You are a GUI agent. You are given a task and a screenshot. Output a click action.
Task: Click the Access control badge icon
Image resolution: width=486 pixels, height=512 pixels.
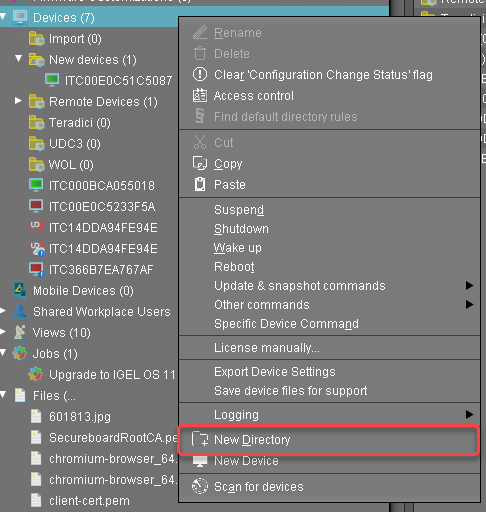click(200, 96)
